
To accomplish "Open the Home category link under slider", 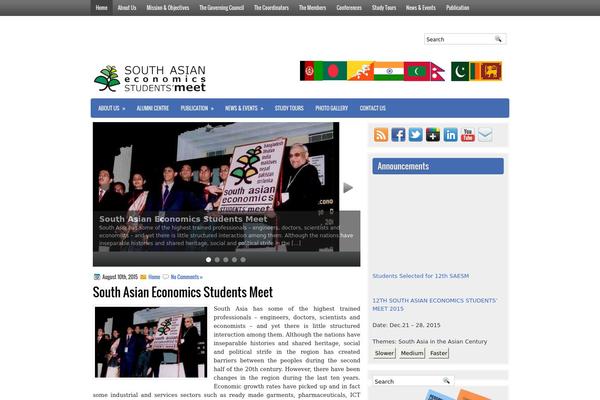I will coord(154,277).
